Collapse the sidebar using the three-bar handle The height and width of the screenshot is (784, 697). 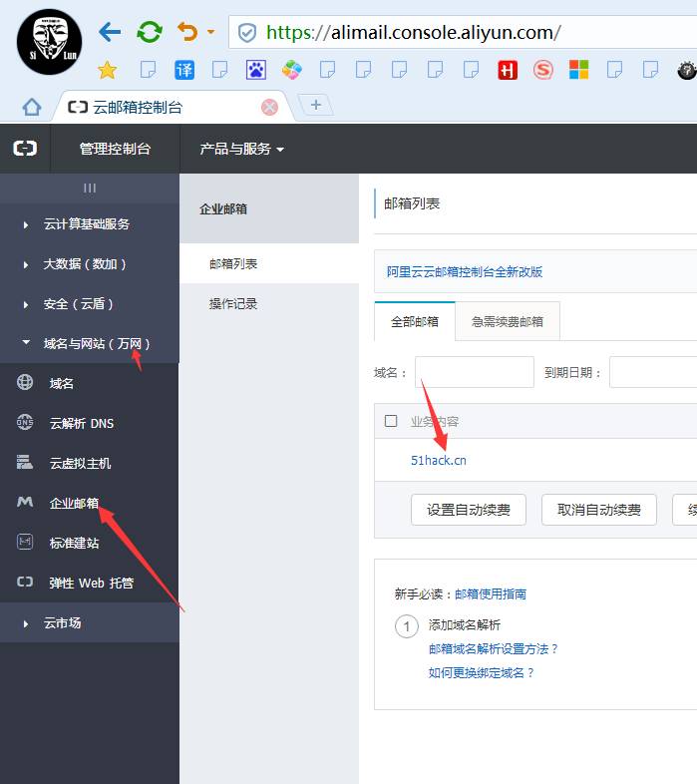[90, 188]
